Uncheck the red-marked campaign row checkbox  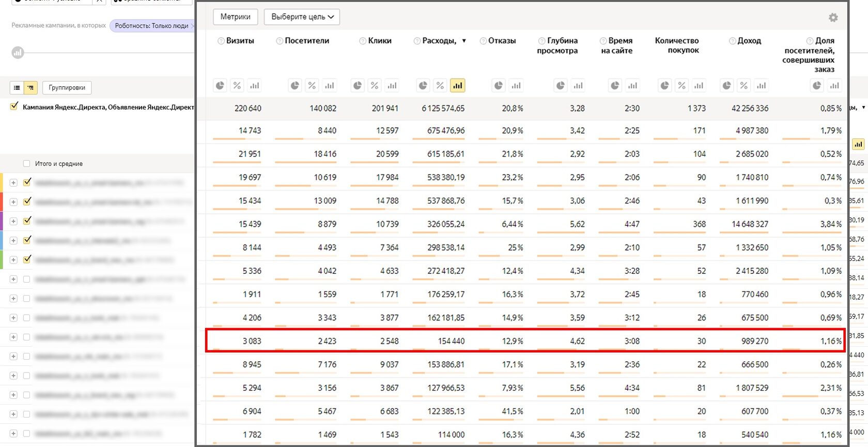point(27,202)
